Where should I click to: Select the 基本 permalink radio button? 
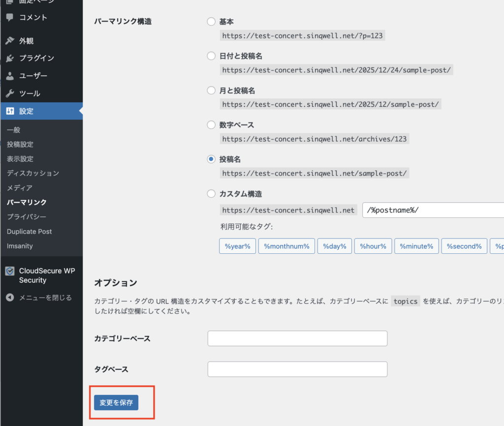pos(211,22)
